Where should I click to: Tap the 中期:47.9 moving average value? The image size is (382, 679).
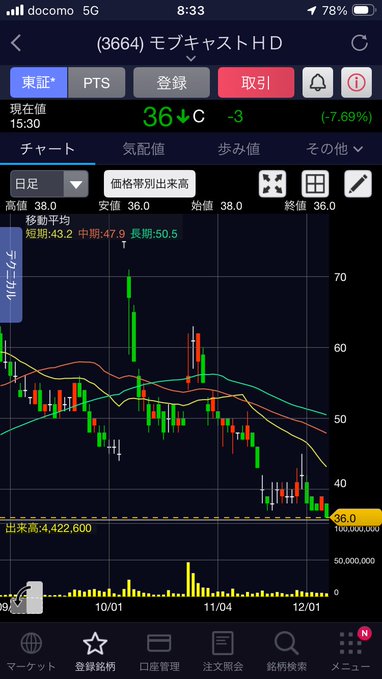(x=102, y=234)
